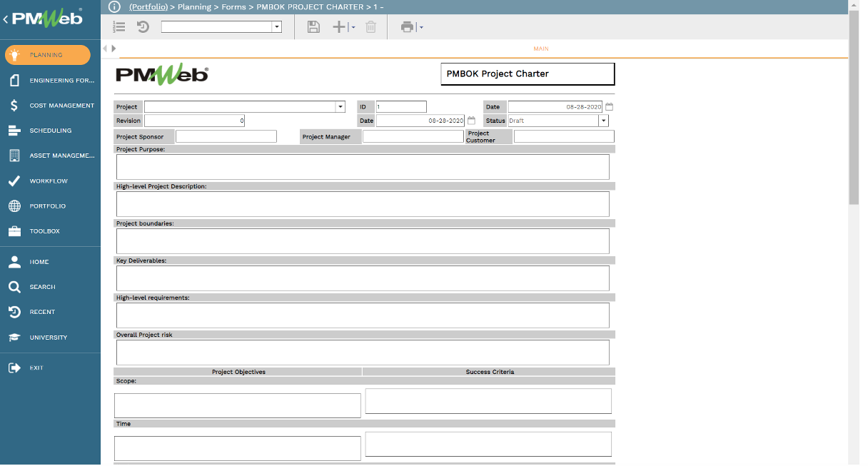Click the Search magnifier icon

tap(14, 287)
